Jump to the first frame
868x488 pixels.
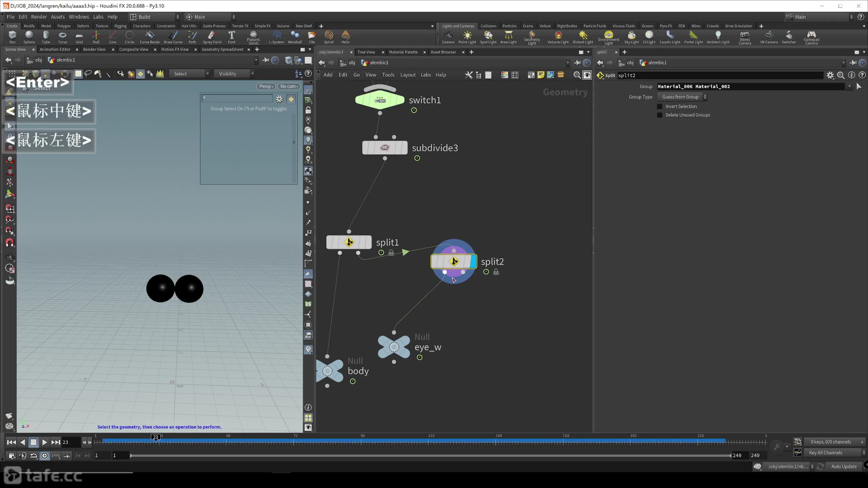pos(11,442)
